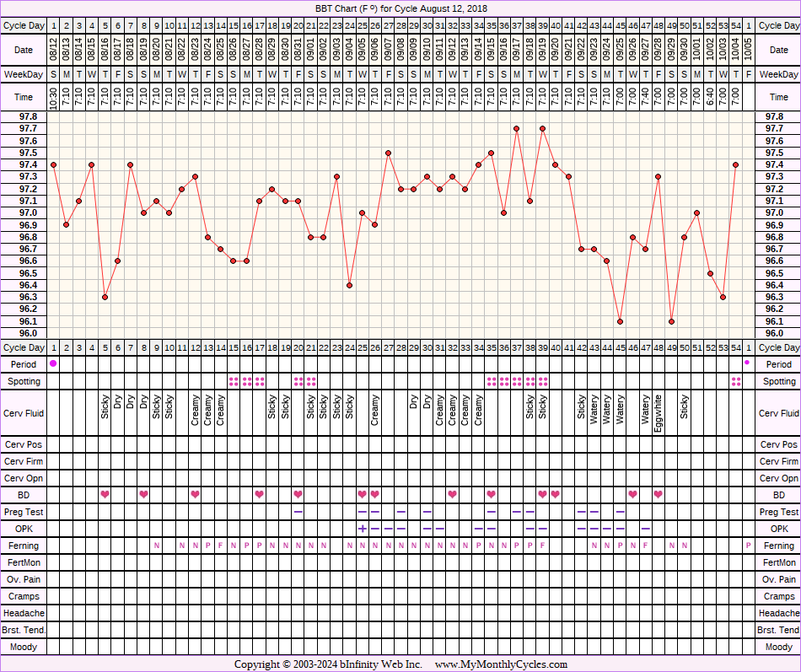The width and height of the screenshot is (801, 672).
Task: Click the positive OPK plus sign on day 25
Action: pos(362,529)
